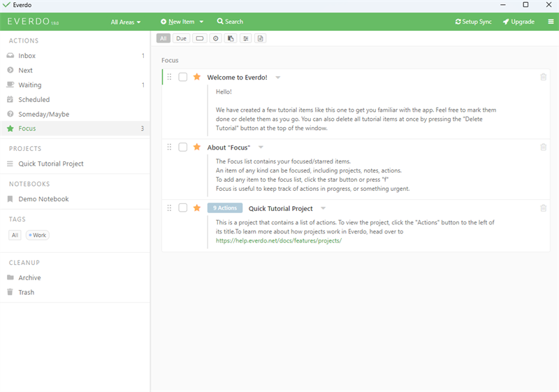The image size is (559, 392).
Task: Click the Focus count badge 3
Action: [143, 129]
